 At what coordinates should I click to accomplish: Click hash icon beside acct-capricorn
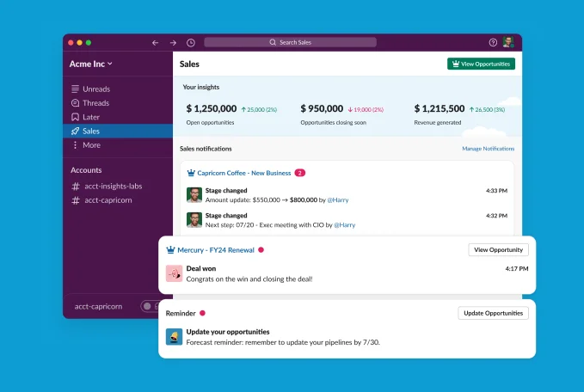[x=76, y=200]
